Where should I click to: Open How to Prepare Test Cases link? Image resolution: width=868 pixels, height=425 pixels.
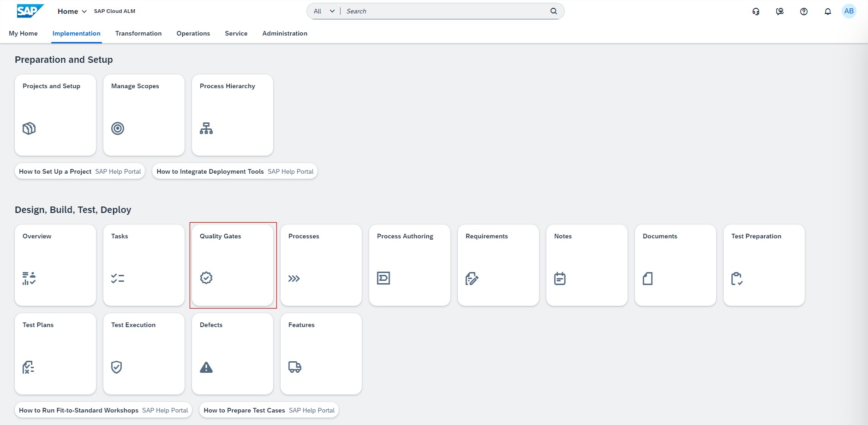269,410
